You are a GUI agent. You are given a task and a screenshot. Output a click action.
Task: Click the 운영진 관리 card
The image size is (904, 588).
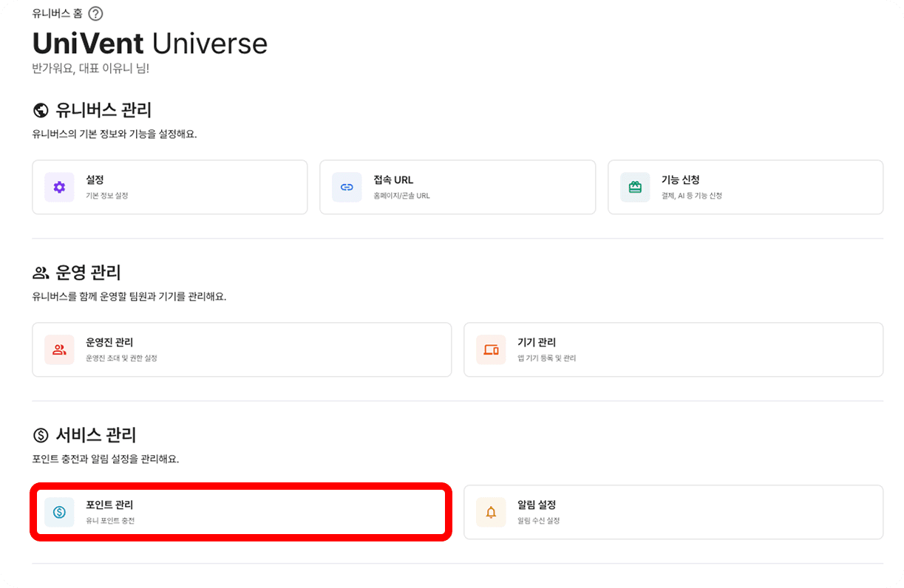click(x=242, y=349)
